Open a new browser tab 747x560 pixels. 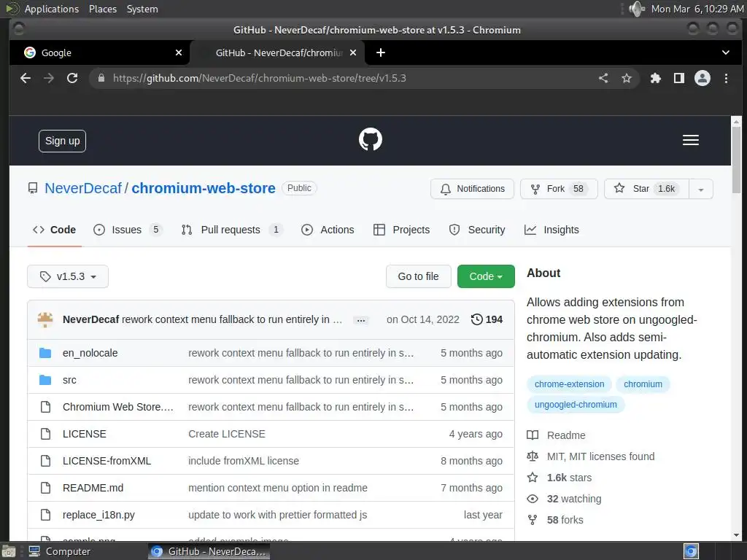(x=381, y=52)
